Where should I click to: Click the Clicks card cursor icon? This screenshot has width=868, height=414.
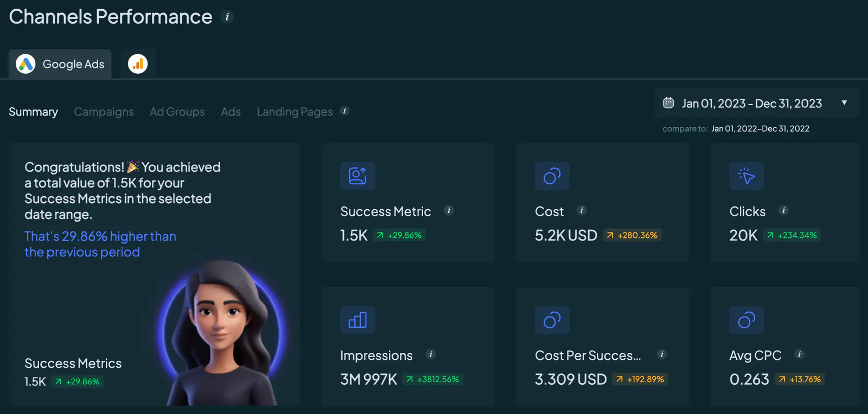(746, 176)
